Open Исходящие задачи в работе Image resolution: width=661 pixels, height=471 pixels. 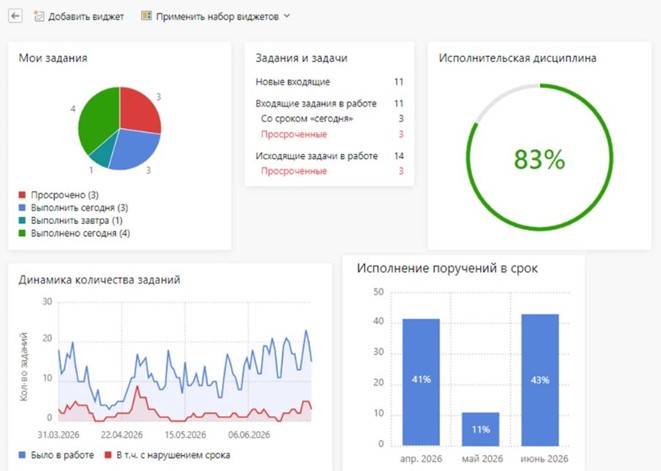coord(329,156)
